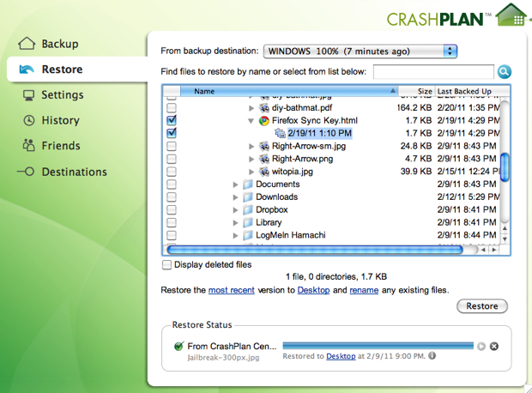Click the Desktop link in restore options

(313, 291)
